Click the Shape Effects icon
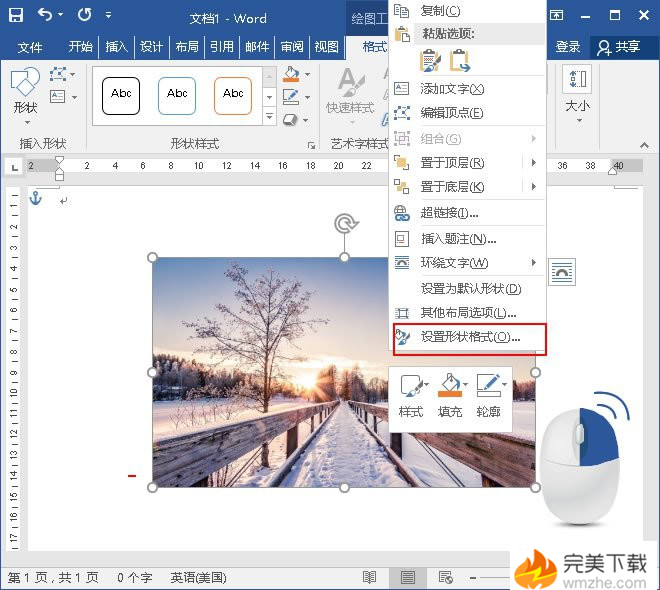Viewport: 660px width, 590px height. (291, 120)
